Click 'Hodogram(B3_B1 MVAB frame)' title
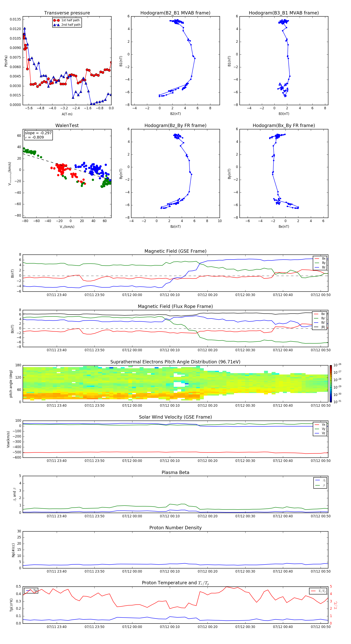This screenshot has width=351, height=644. tap(284, 13)
